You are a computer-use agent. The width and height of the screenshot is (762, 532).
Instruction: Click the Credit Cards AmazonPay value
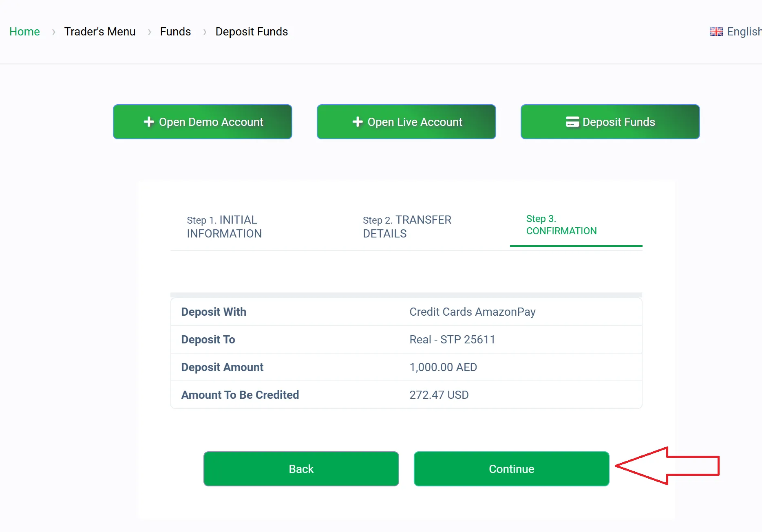(x=473, y=312)
